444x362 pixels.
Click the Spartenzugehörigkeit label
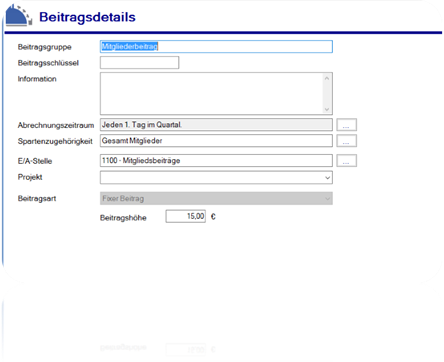coord(55,141)
